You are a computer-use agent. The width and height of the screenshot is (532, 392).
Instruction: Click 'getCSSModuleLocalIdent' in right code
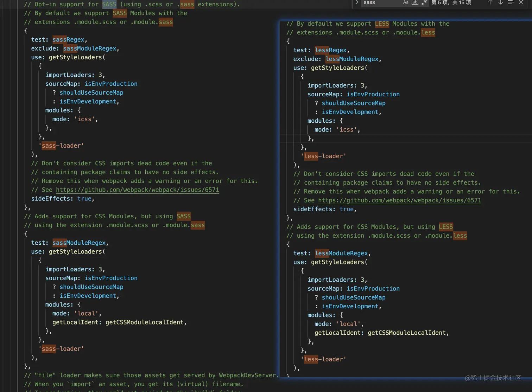tap(406, 333)
